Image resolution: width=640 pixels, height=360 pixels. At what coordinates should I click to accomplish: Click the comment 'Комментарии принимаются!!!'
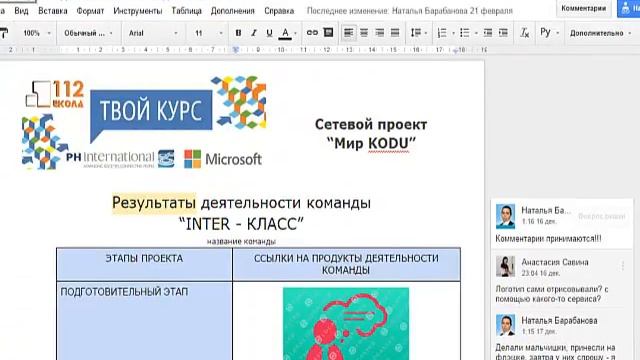pyautogui.click(x=548, y=239)
